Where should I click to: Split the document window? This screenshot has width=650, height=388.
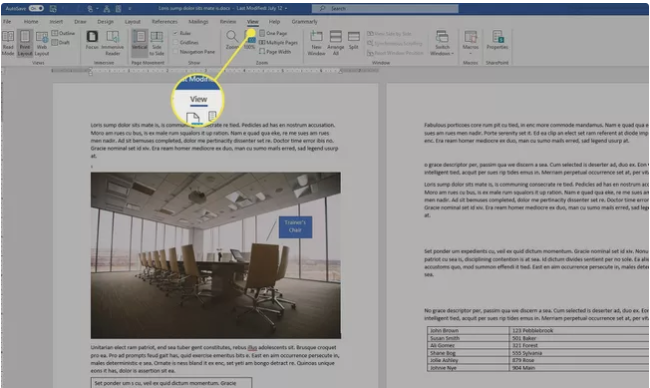pos(354,40)
